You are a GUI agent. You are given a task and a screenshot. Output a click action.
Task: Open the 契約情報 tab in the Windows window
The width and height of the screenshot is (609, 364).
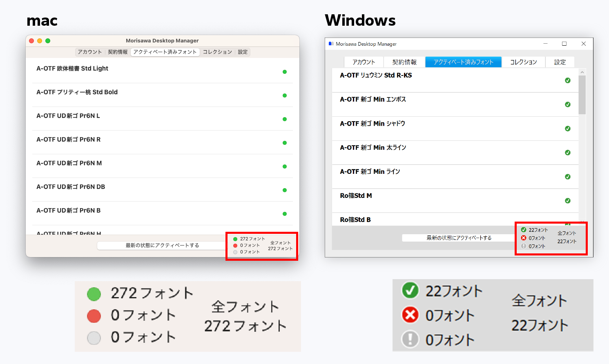coord(404,62)
